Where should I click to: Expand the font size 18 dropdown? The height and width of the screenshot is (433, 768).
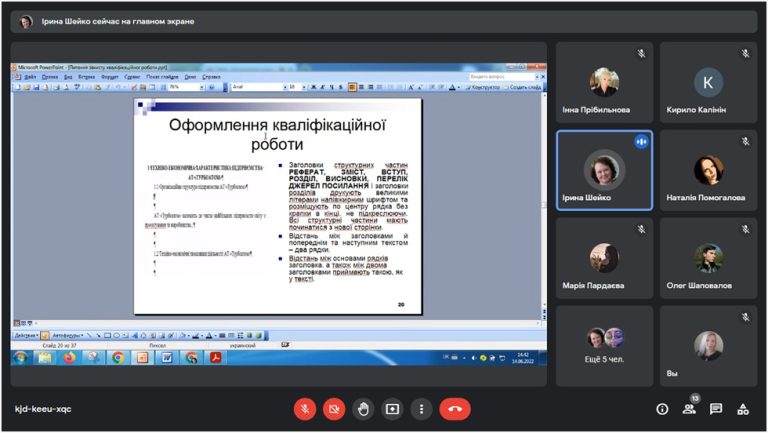[304, 87]
